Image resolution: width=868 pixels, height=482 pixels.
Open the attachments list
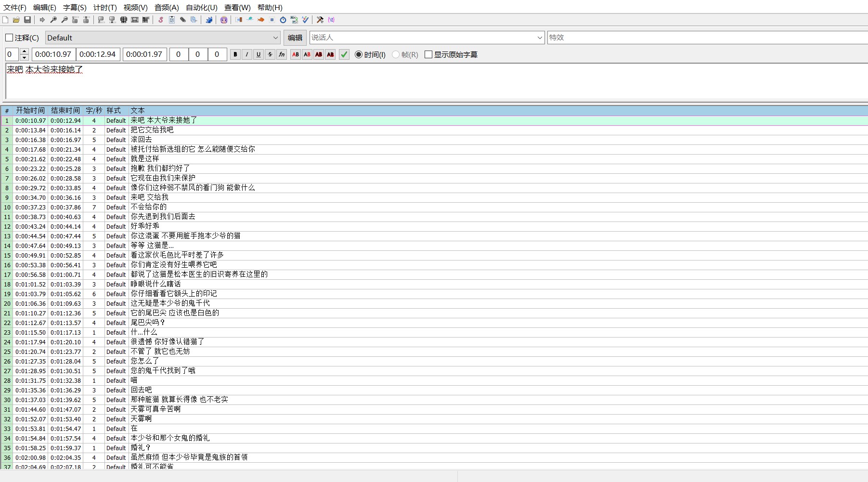183,20
